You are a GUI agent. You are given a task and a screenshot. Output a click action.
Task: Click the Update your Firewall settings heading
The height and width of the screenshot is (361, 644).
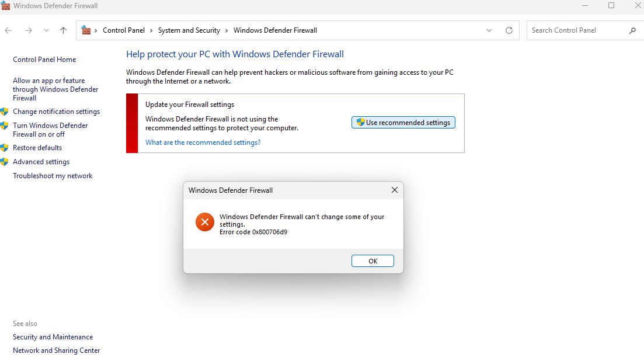click(x=190, y=105)
